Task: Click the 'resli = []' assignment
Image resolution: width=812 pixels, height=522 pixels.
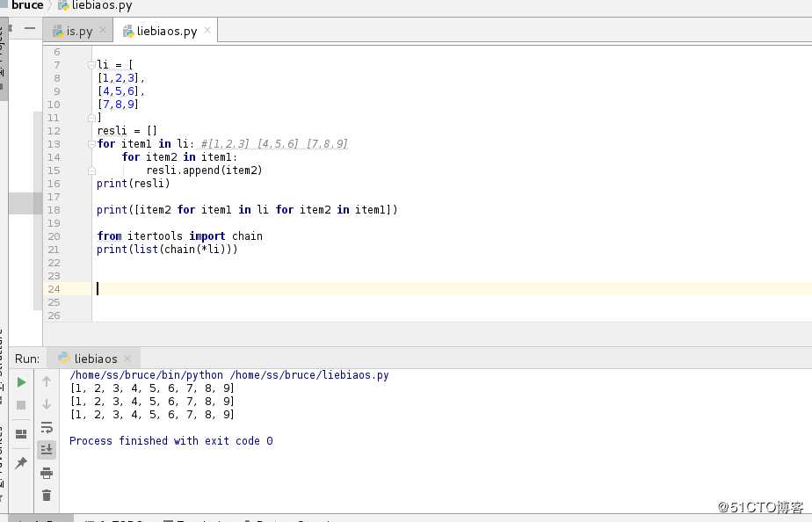Action: [x=127, y=130]
